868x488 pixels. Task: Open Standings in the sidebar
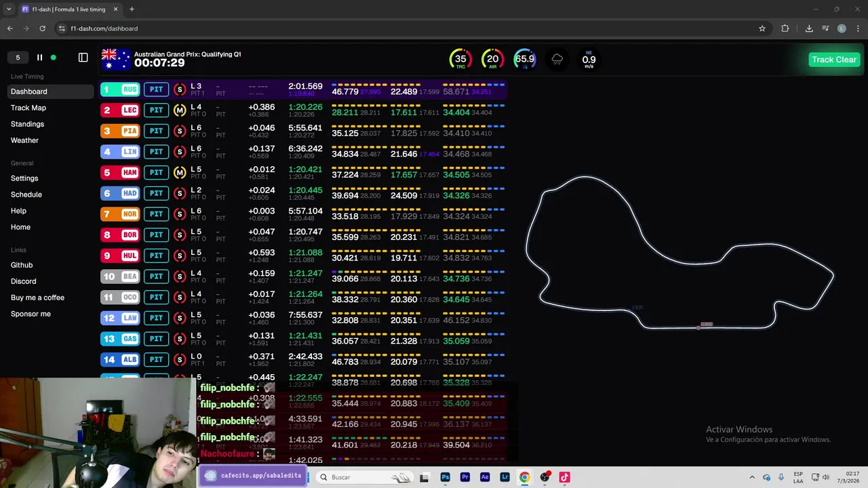(27, 124)
